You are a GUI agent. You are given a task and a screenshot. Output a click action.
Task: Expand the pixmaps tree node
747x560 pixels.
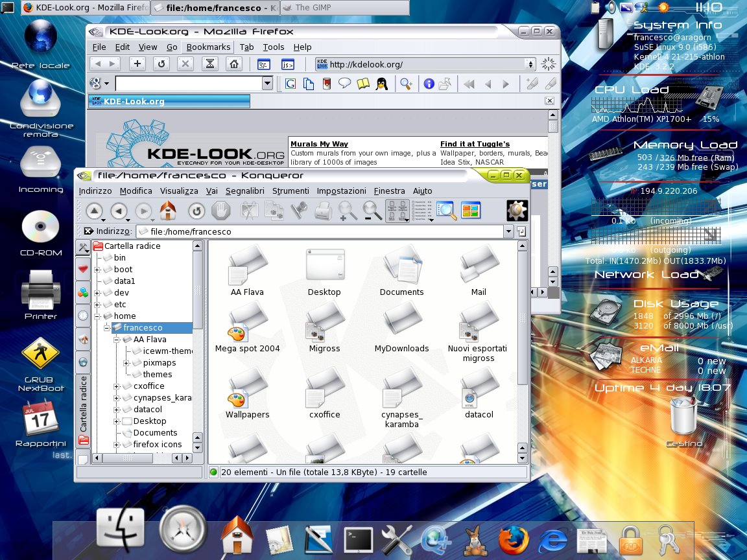(126, 363)
